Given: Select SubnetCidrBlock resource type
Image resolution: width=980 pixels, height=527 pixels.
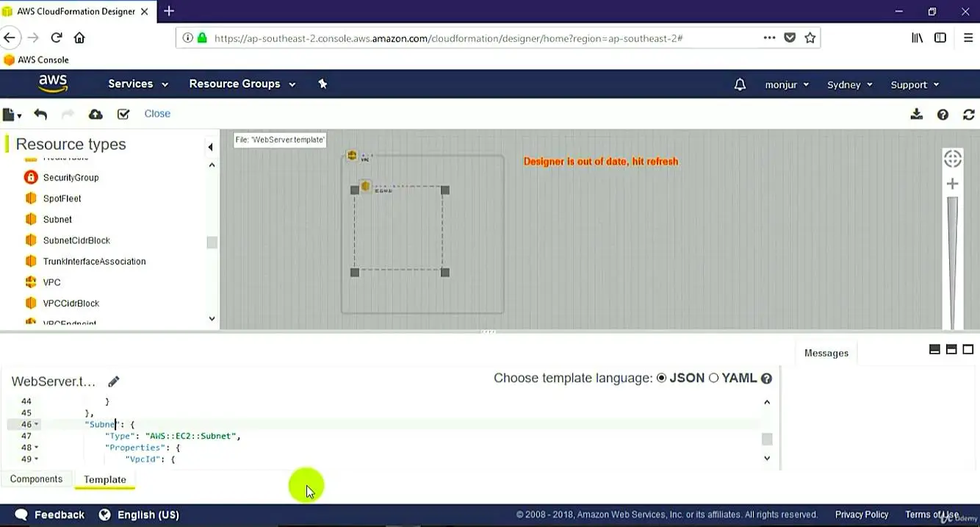Looking at the screenshot, I should click(76, 240).
